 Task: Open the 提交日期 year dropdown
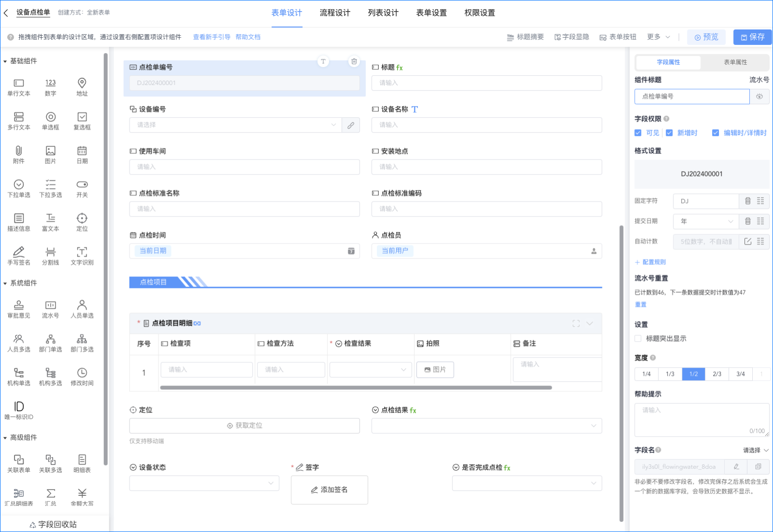point(705,221)
